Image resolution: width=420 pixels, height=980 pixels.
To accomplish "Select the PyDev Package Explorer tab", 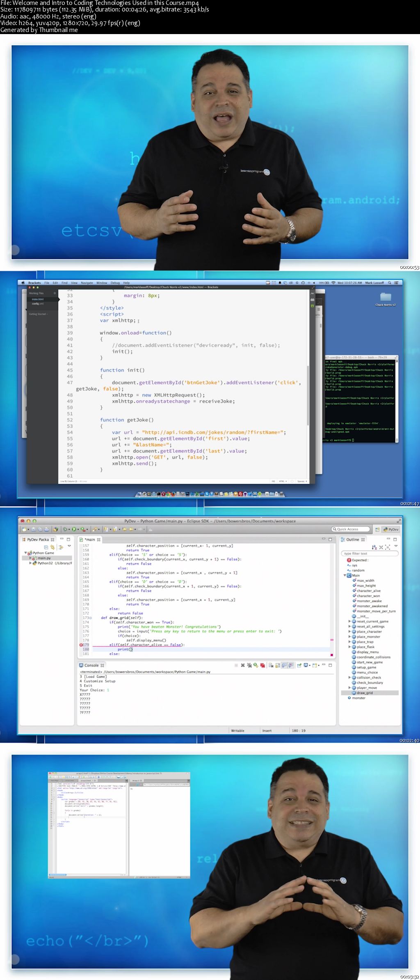I will click(38, 539).
